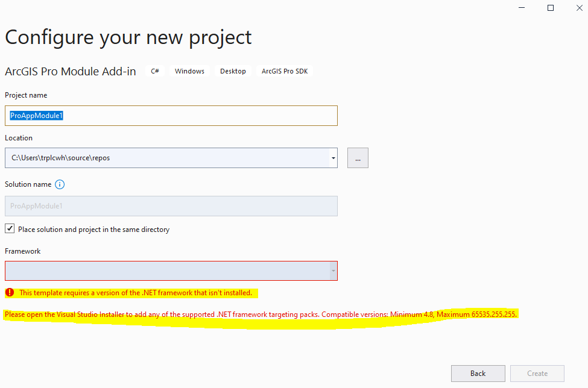Screen dimensions: 588x388
Task: Open the Location path dropdown arrow
Action: point(333,158)
